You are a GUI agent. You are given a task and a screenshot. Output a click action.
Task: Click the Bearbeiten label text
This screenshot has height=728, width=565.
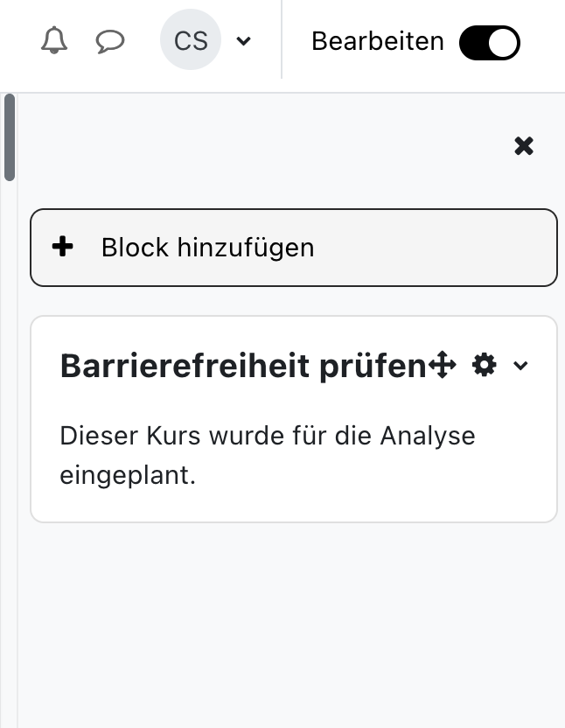pos(377,41)
